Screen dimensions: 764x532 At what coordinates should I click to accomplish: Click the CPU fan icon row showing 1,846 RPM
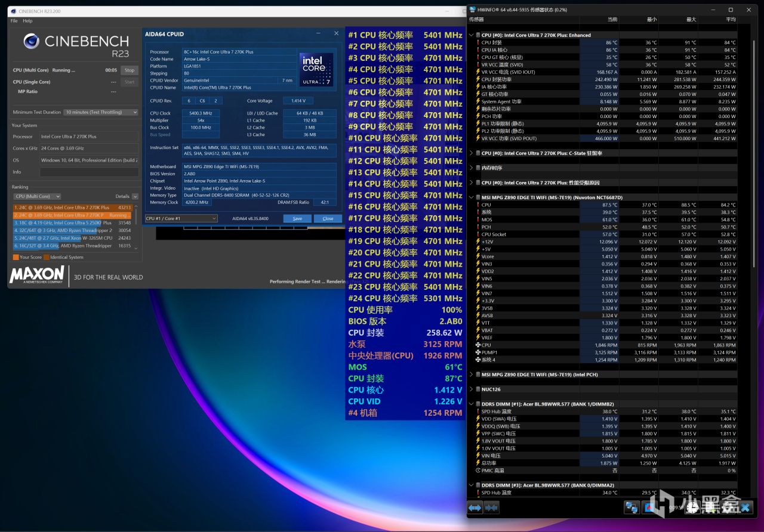click(478, 345)
